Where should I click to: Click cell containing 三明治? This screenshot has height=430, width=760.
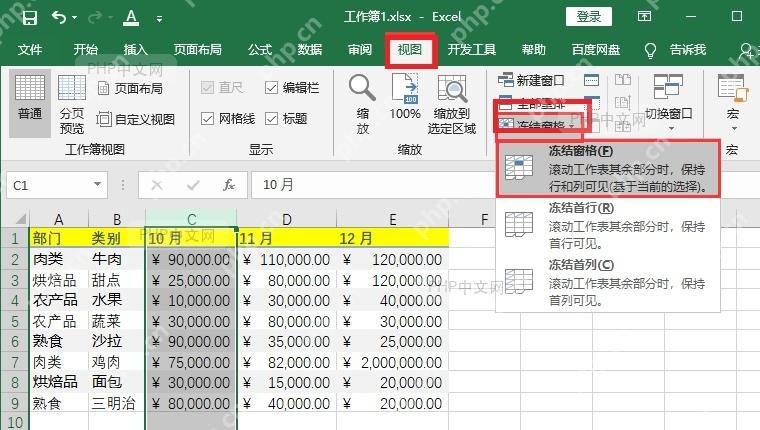pos(117,403)
